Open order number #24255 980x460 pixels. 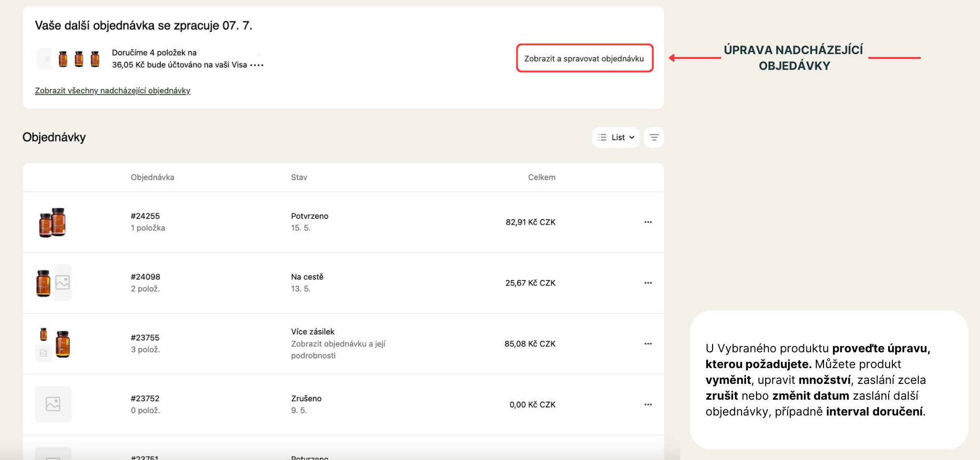145,216
